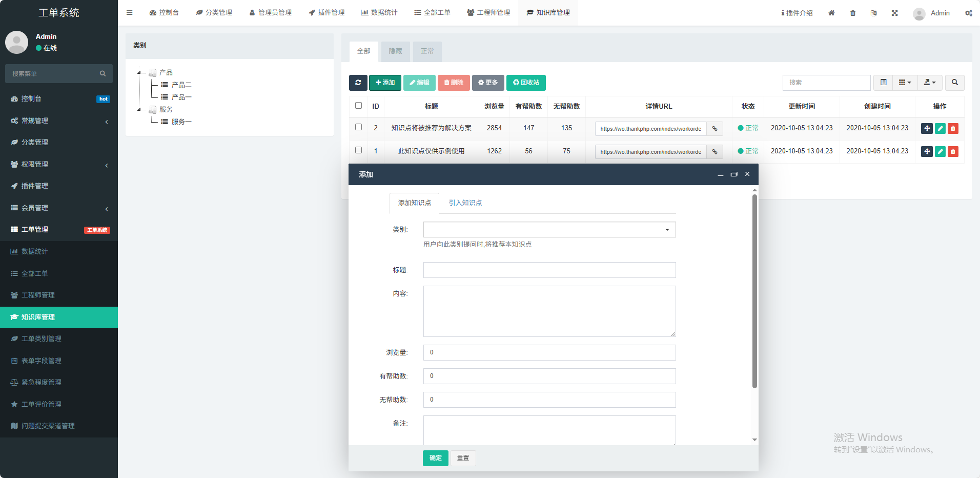The image size is (980, 478).
Task: Tick the checkbox for row ID 1
Action: (359, 150)
